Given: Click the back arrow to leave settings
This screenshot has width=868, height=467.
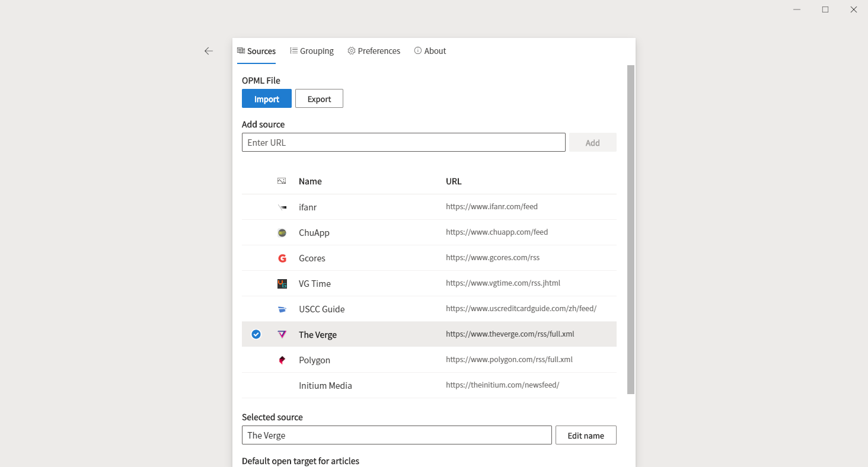Looking at the screenshot, I should (209, 51).
